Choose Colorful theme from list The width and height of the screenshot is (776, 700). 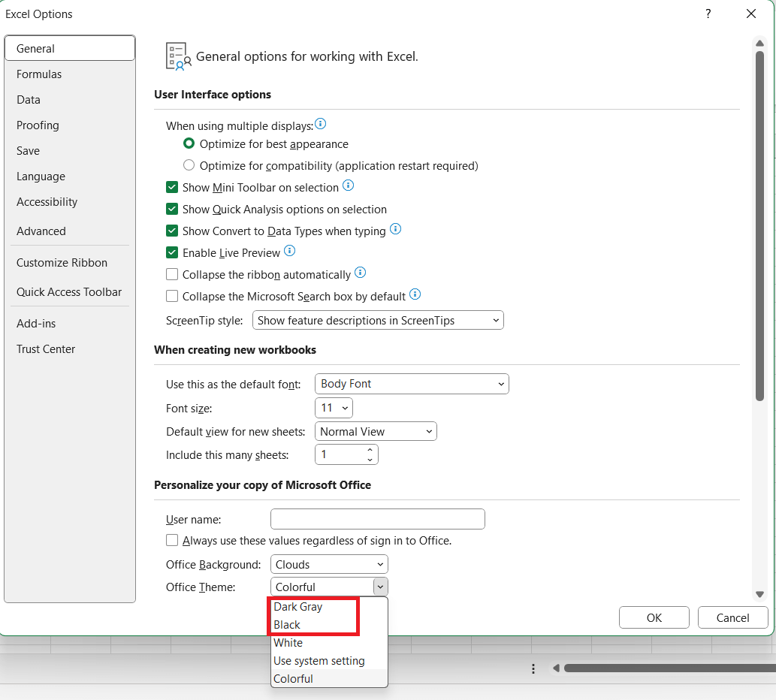pos(329,679)
